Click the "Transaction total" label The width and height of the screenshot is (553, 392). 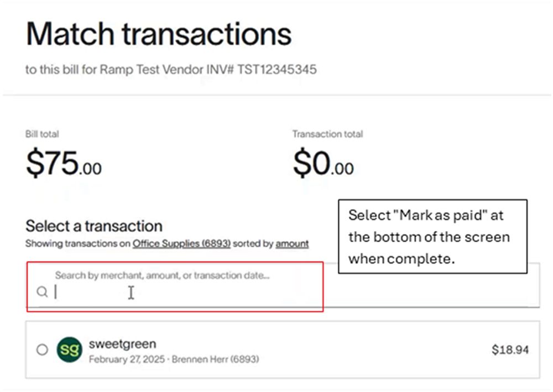(x=327, y=134)
